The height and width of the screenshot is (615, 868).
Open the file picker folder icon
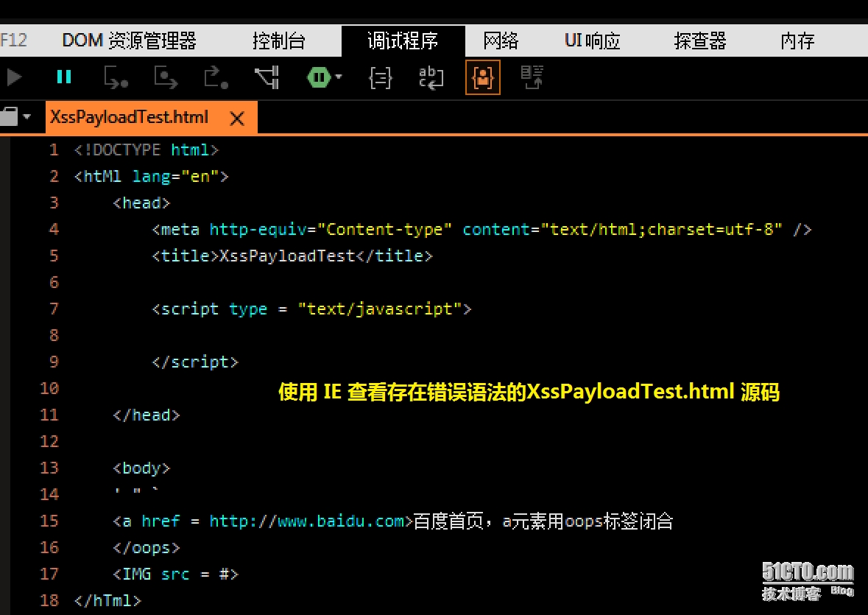[9, 117]
